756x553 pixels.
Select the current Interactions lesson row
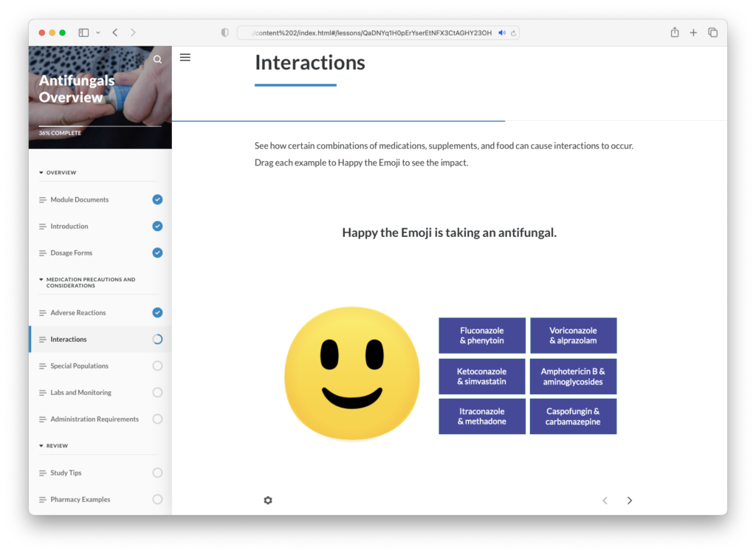coord(100,340)
